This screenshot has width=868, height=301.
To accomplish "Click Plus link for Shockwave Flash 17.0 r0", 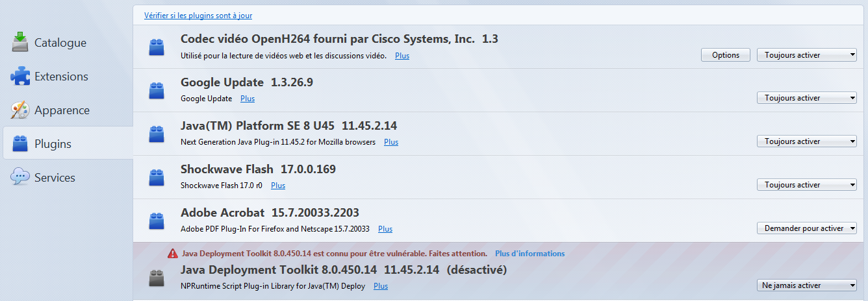I will pos(278,186).
